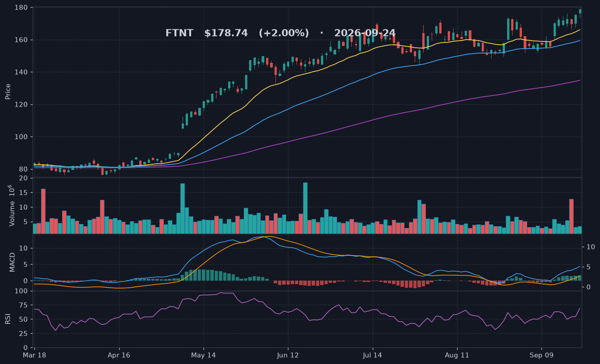Click the tall red volume bar after Mar 18

pos(43,211)
